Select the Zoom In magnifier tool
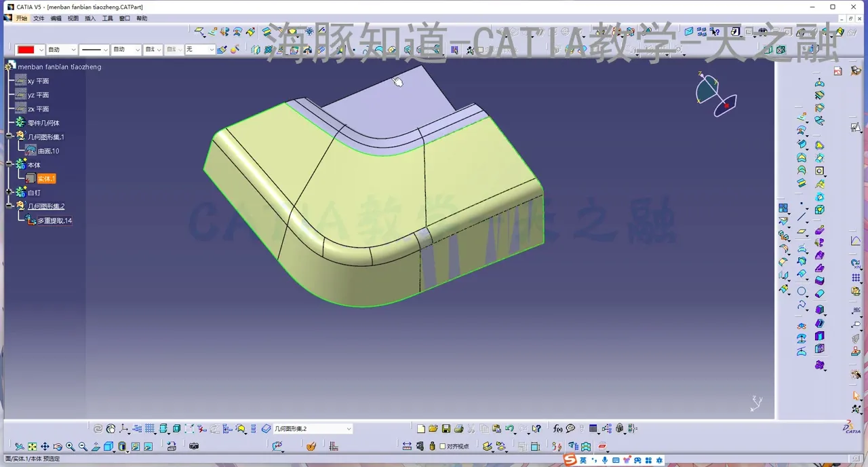The width and height of the screenshot is (868, 467). [70, 446]
